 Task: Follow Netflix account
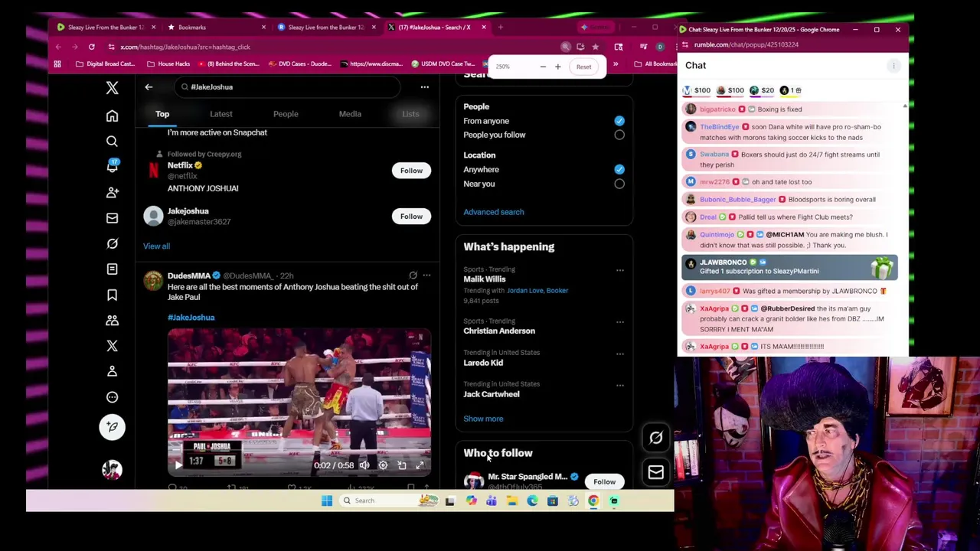pyautogui.click(x=411, y=171)
